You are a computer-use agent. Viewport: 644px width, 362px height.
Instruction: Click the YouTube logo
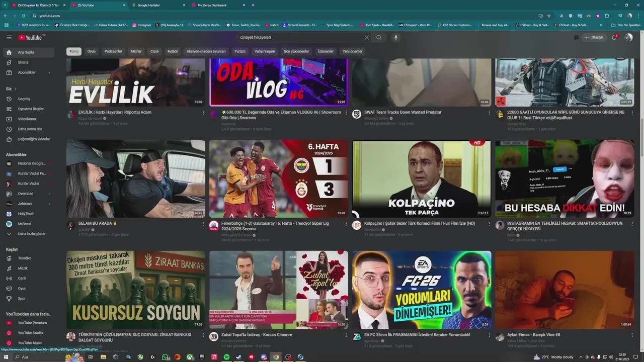point(31,37)
